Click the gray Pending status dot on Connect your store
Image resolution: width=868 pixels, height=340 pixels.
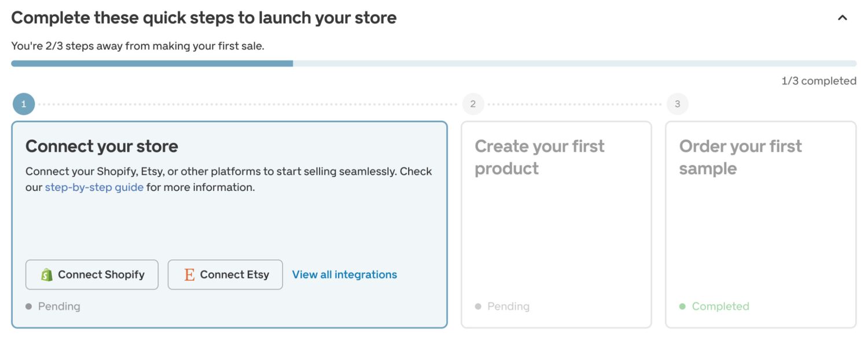click(28, 306)
